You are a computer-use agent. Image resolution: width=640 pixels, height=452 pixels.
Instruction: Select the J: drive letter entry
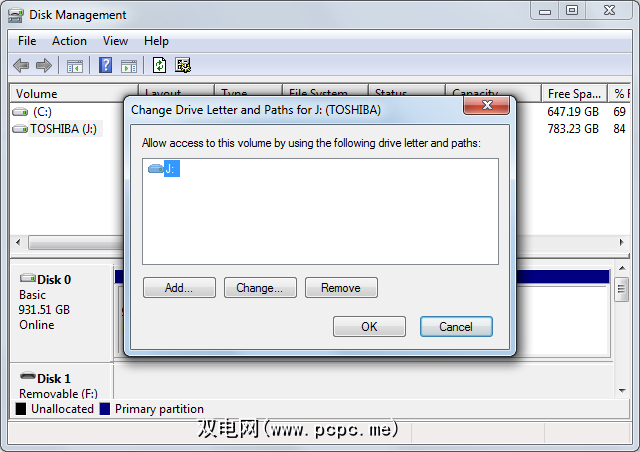pos(171,169)
